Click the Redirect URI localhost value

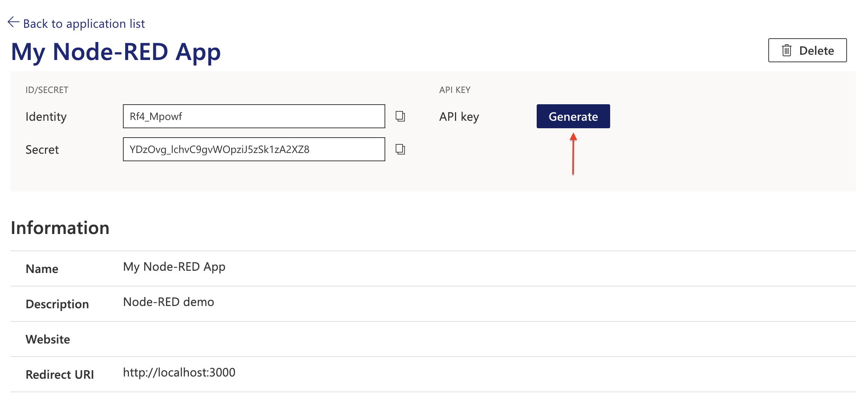click(179, 372)
